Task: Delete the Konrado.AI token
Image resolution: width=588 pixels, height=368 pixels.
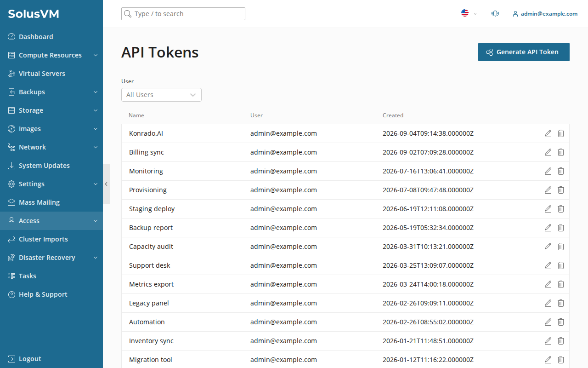Action: (561, 133)
